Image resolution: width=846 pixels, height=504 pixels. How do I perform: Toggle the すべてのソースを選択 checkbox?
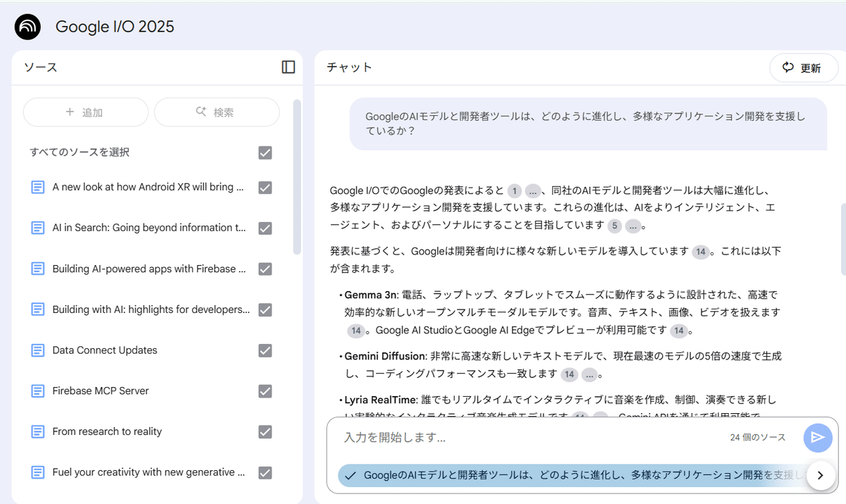click(x=265, y=153)
